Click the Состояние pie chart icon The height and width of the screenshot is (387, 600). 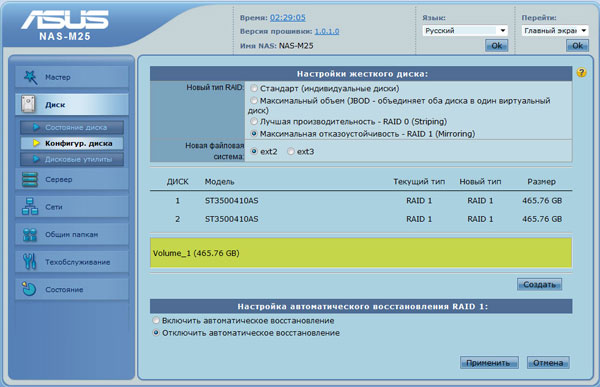click(29, 289)
